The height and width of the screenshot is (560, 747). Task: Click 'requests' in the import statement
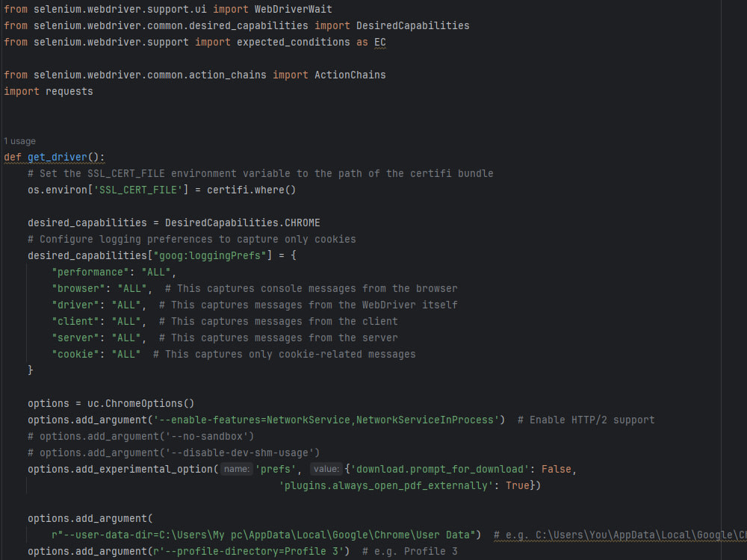(x=69, y=91)
